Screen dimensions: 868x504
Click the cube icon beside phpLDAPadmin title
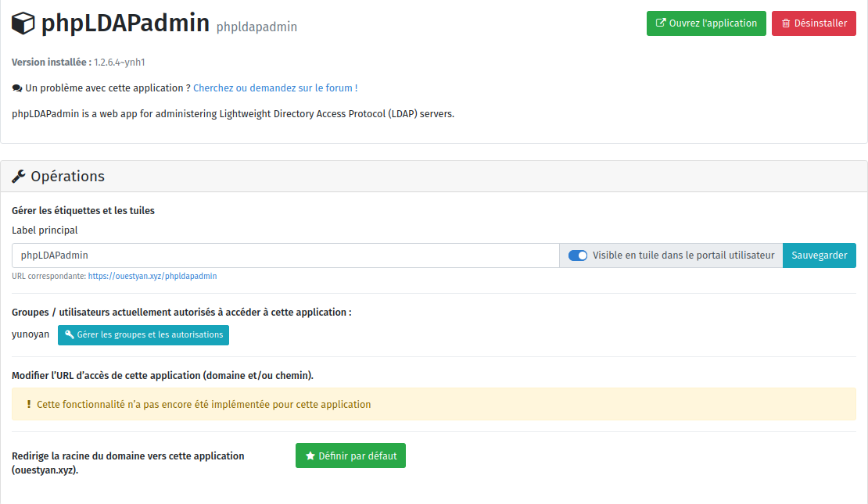pos(23,23)
